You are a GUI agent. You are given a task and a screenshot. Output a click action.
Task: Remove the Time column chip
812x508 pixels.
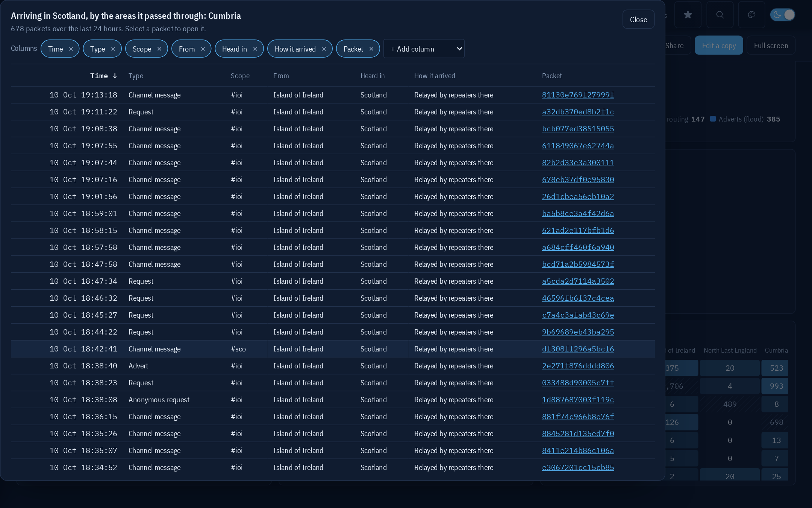click(71, 49)
